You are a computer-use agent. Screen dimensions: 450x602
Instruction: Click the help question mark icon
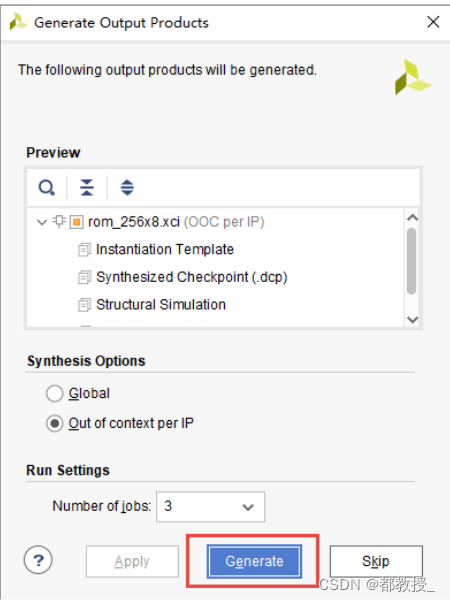38,560
